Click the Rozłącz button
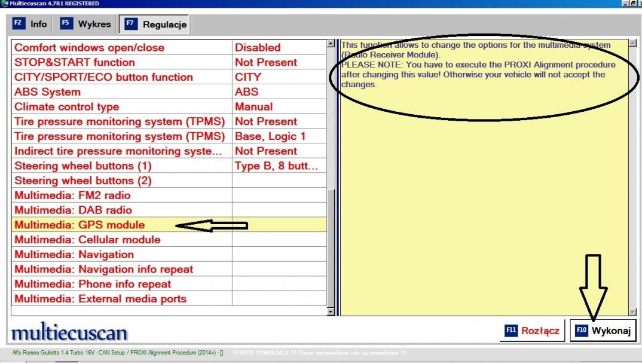This screenshot has height=364, width=642. point(532,331)
